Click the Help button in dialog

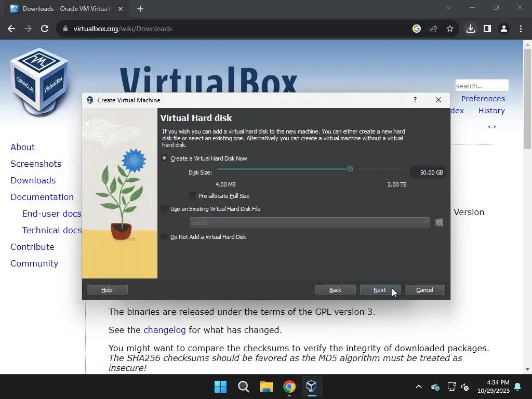[107, 290]
